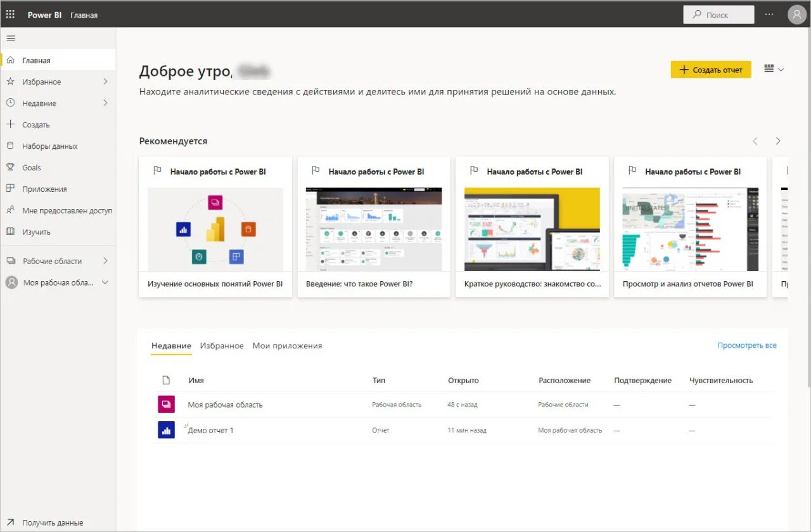This screenshot has width=811, height=532.
Task: Click the flag icon on Просмотр и анализ card
Action: (632, 171)
